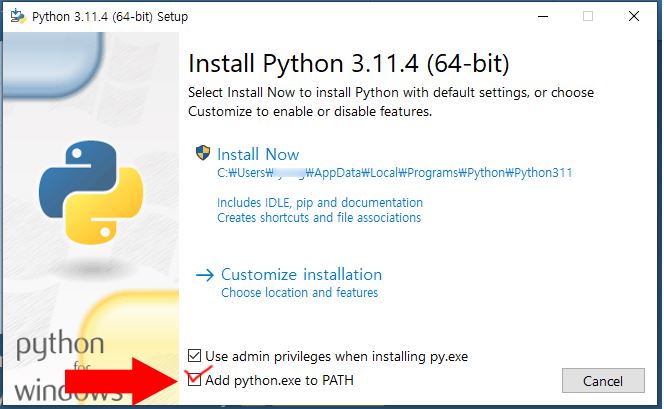Close the Python Setup window
The width and height of the screenshot is (664, 409).
click(x=634, y=16)
